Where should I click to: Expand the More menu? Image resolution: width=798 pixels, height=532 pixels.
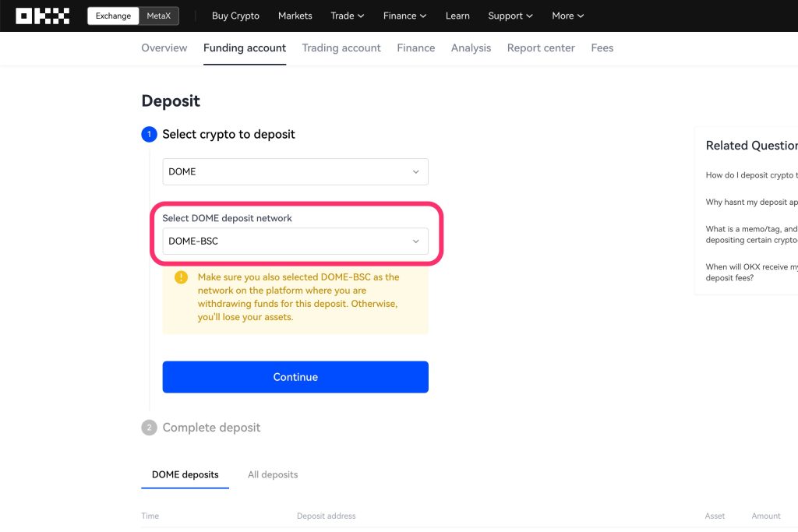click(567, 16)
